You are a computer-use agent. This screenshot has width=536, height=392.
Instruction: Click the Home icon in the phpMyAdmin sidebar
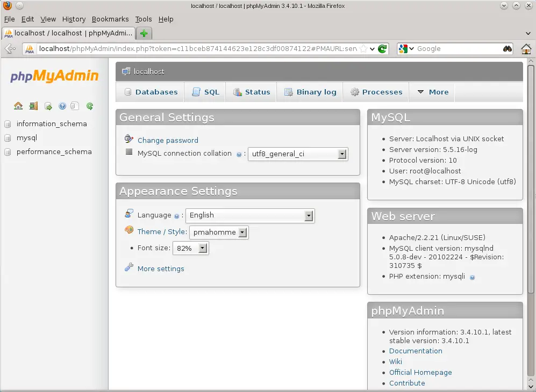coord(18,106)
